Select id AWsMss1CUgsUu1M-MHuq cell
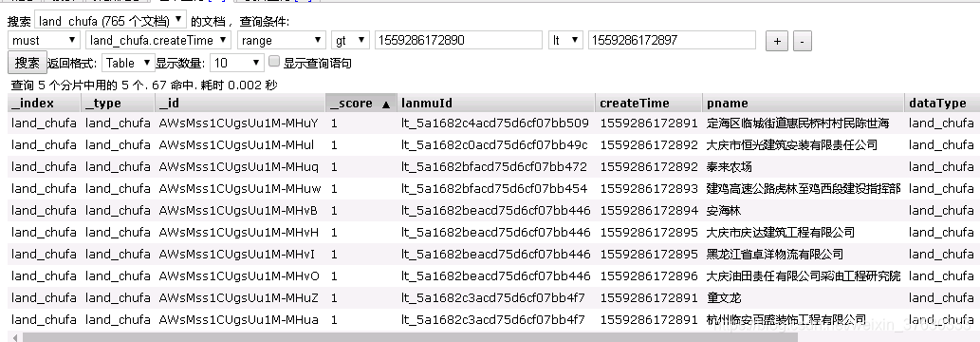The image size is (980, 342). tap(240, 166)
